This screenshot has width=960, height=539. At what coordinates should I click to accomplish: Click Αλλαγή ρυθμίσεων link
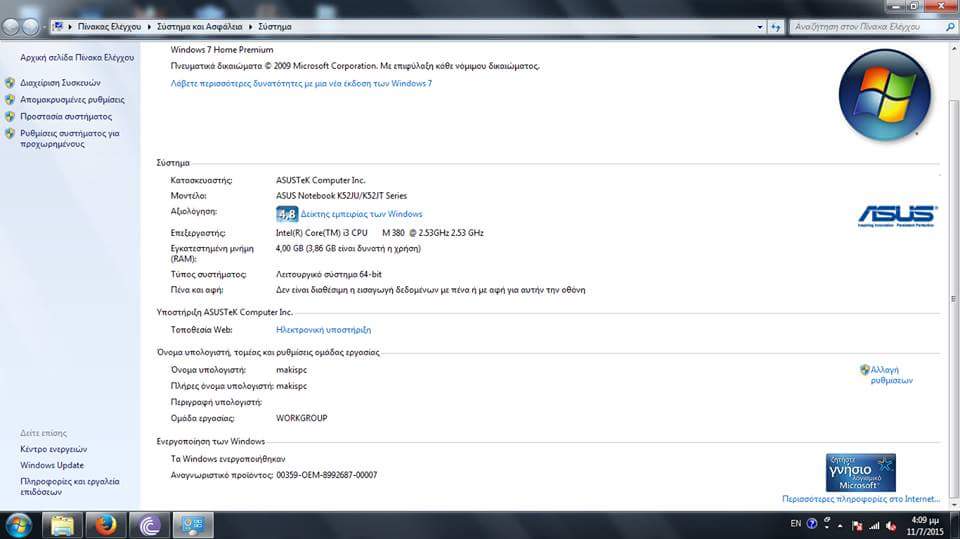[891, 375]
